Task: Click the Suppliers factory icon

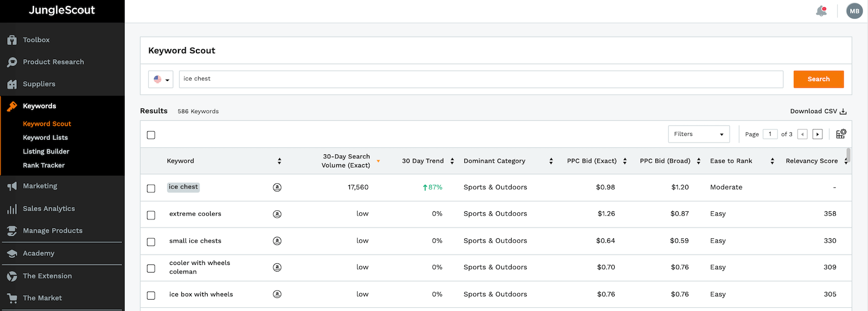Action: (12, 85)
